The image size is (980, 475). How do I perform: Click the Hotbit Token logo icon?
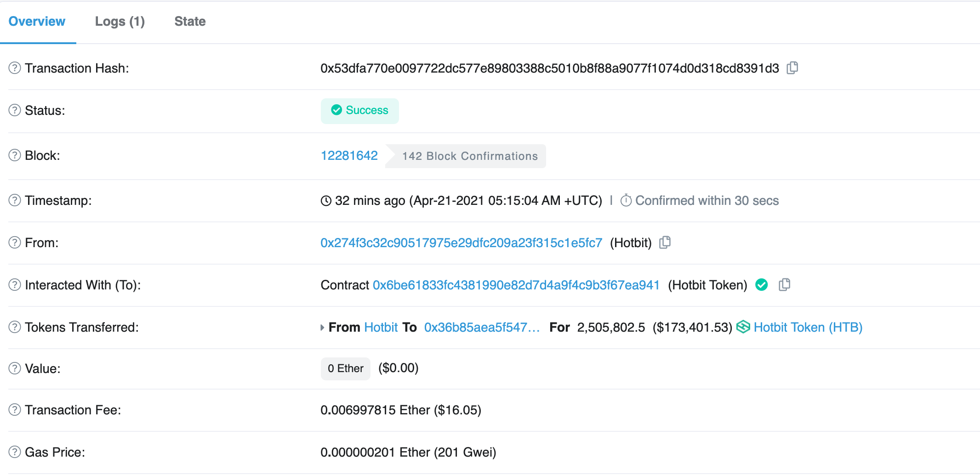(743, 327)
